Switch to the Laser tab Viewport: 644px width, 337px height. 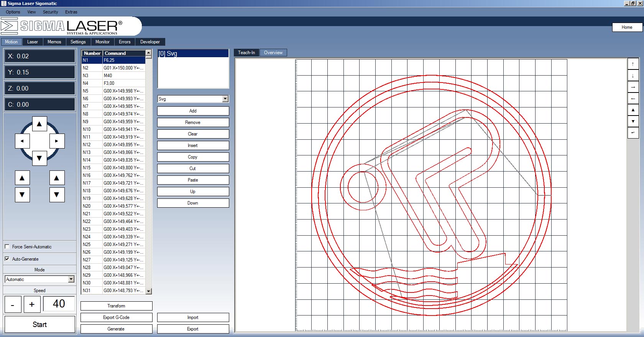[x=33, y=42]
